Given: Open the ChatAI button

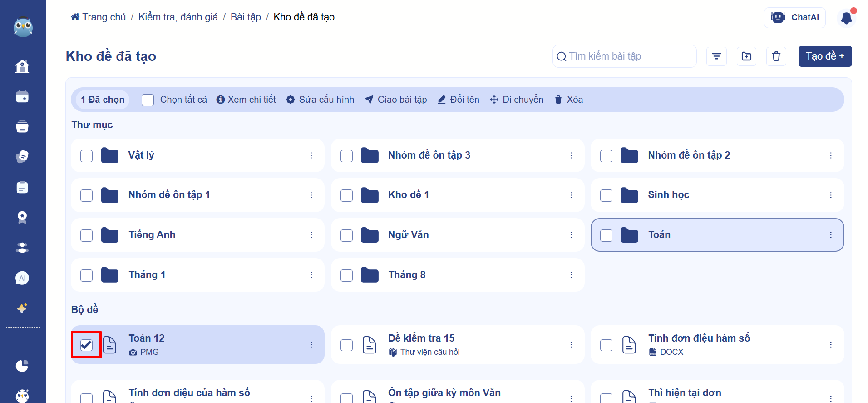Looking at the screenshot, I should pyautogui.click(x=794, y=18).
